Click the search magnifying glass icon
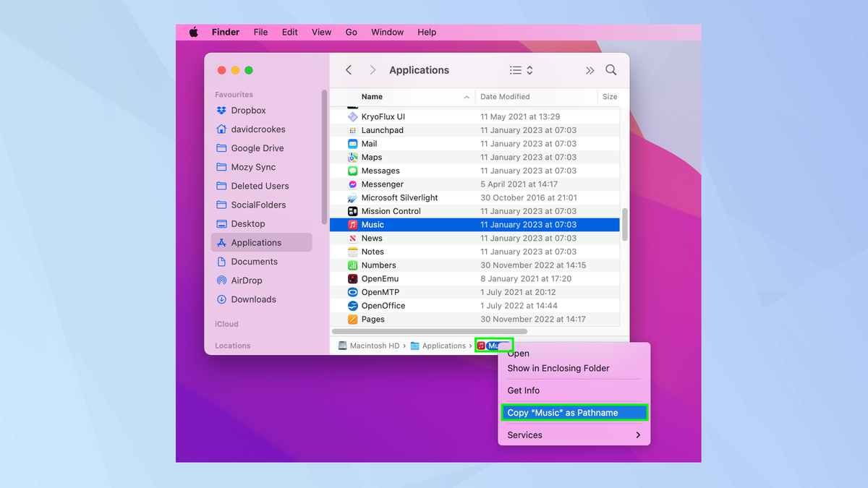868x488 pixels. 611,69
